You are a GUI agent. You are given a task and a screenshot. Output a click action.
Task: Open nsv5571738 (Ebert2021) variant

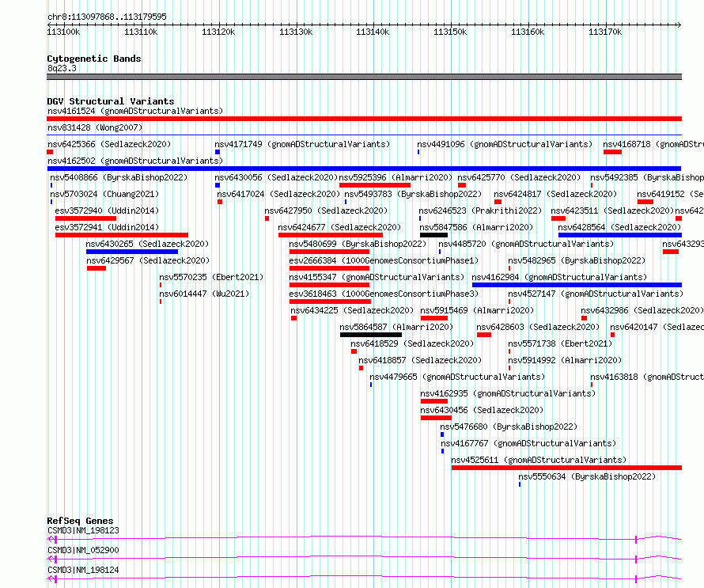pyautogui.click(x=560, y=343)
